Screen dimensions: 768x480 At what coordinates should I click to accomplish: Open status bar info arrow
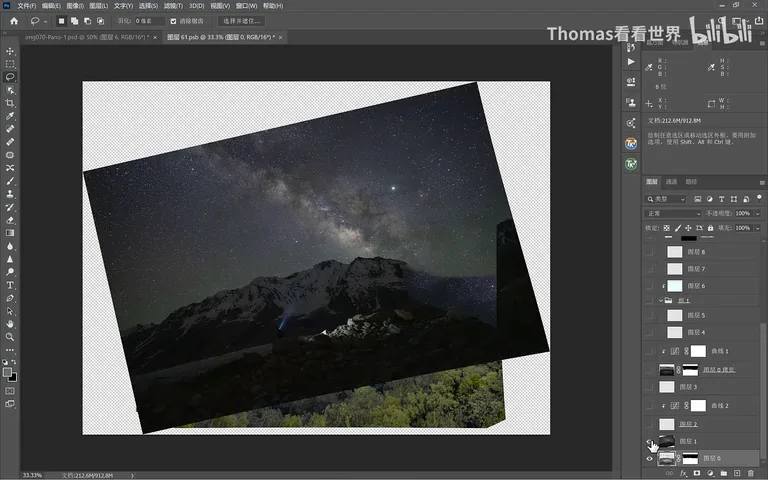coord(132,475)
